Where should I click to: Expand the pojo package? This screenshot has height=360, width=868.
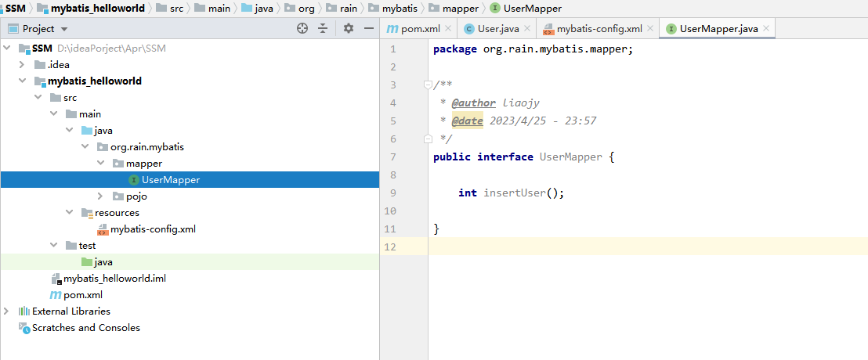point(100,196)
